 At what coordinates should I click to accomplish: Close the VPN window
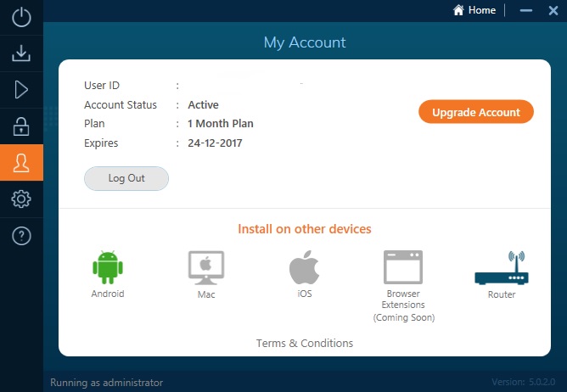click(x=553, y=10)
